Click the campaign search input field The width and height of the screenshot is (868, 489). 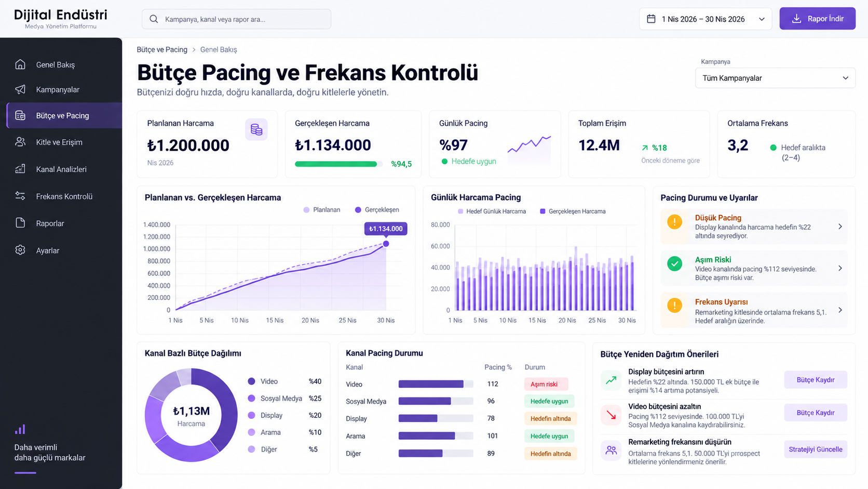(x=236, y=19)
